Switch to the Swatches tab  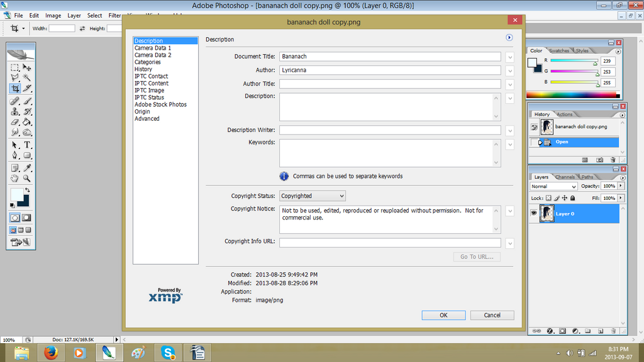pyautogui.click(x=559, y=51)
